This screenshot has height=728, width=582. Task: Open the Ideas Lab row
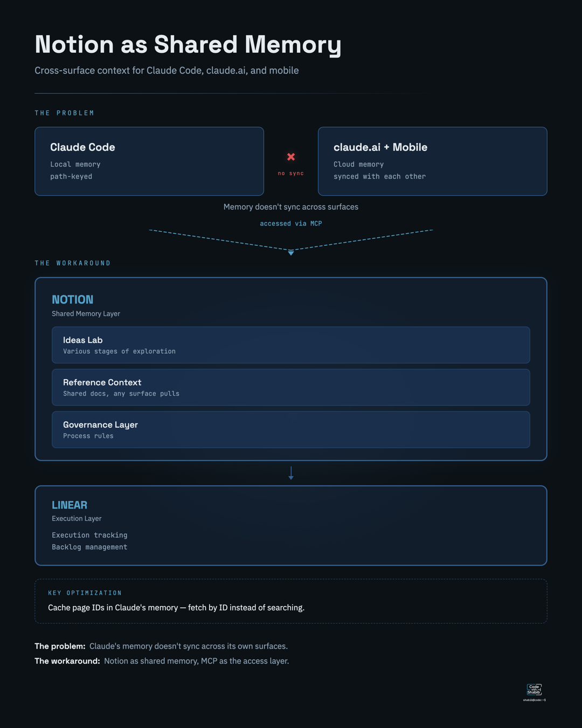(291, 345)
